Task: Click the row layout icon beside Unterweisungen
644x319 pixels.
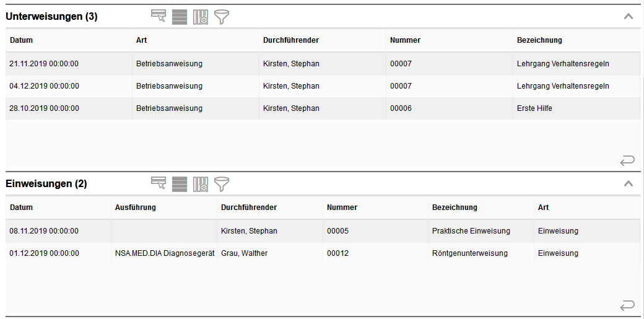Action: tap(180, 17)
